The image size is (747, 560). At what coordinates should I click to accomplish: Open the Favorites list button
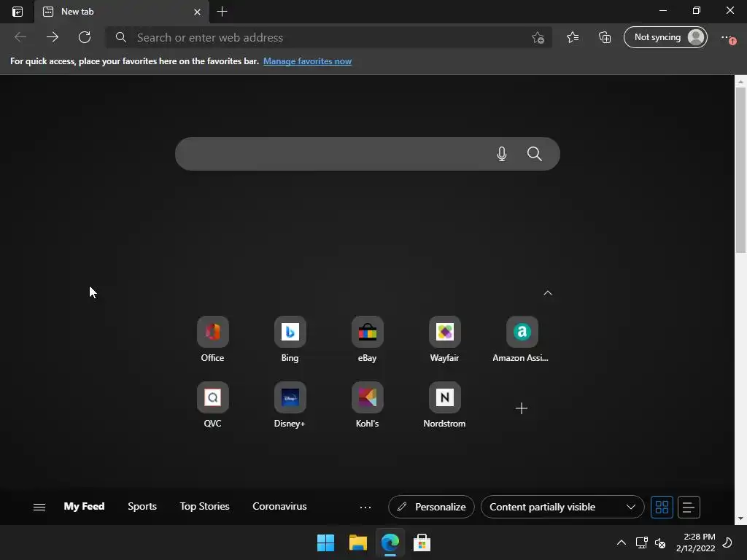coord(573,37)
